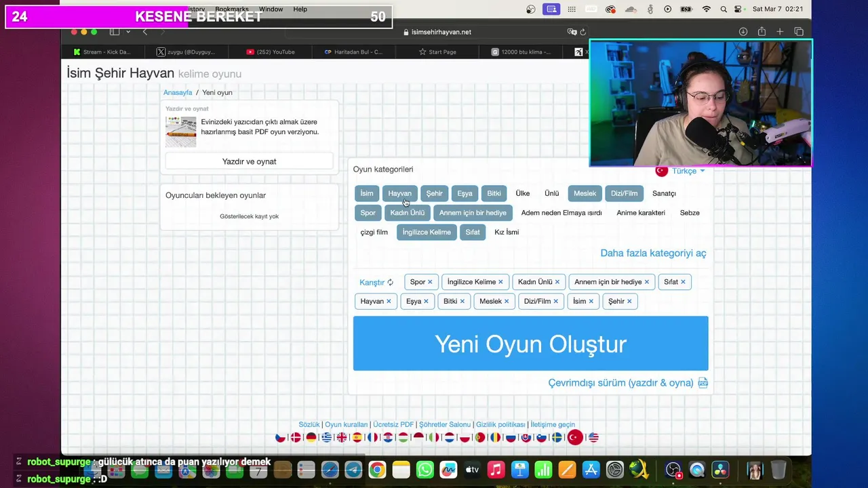Remove the Dizi/Film tag
The width and height of the screenshot is (868, 488).
click(x=555, y=301)
